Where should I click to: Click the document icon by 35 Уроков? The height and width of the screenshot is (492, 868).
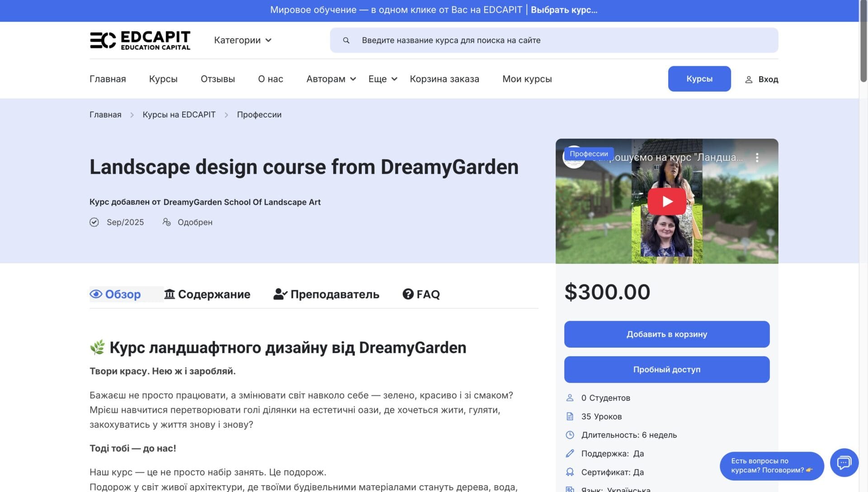coord(570,416)
